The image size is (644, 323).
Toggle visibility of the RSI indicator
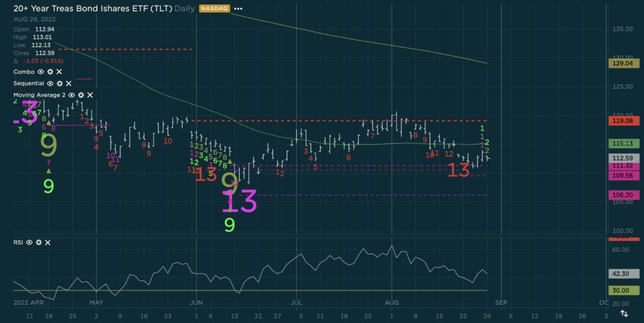[29, 242]
